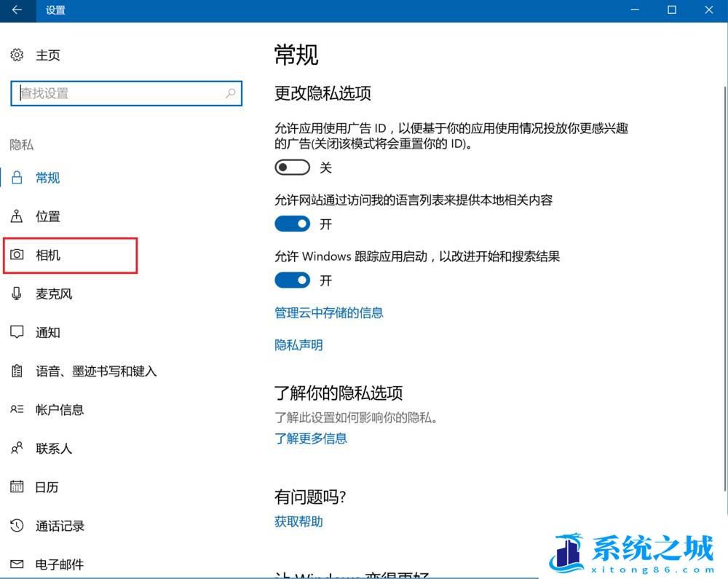
Task: Click the microphone icon beside 麦克风
Action: [x=17, y=294]
